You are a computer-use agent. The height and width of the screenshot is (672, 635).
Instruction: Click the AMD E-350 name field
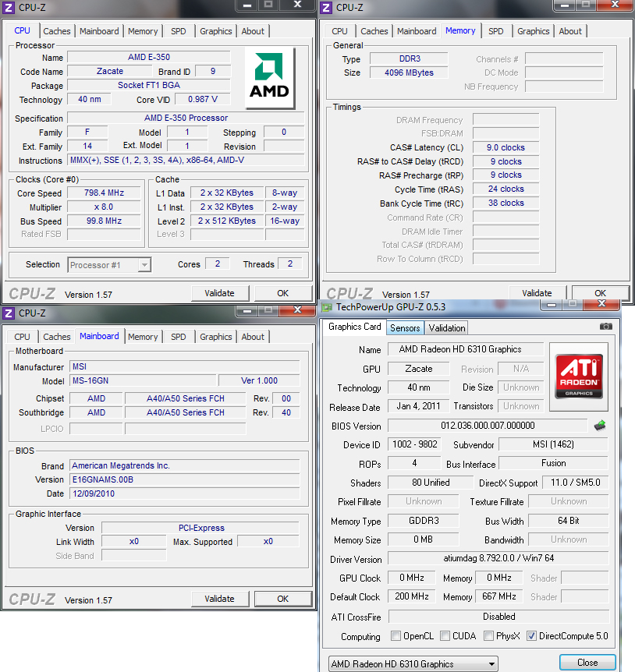(149, 57)
